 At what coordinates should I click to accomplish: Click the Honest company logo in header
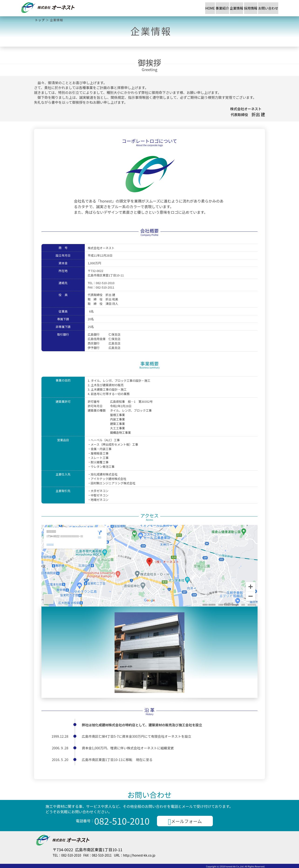click(x=48, y=8)
